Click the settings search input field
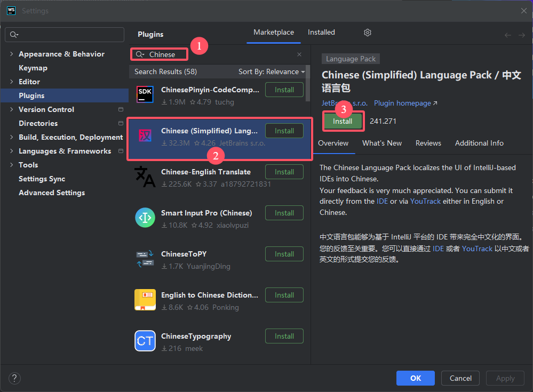The width and height of the screenshot is (533, 392). pyautogui.click(x=65, y=35)
